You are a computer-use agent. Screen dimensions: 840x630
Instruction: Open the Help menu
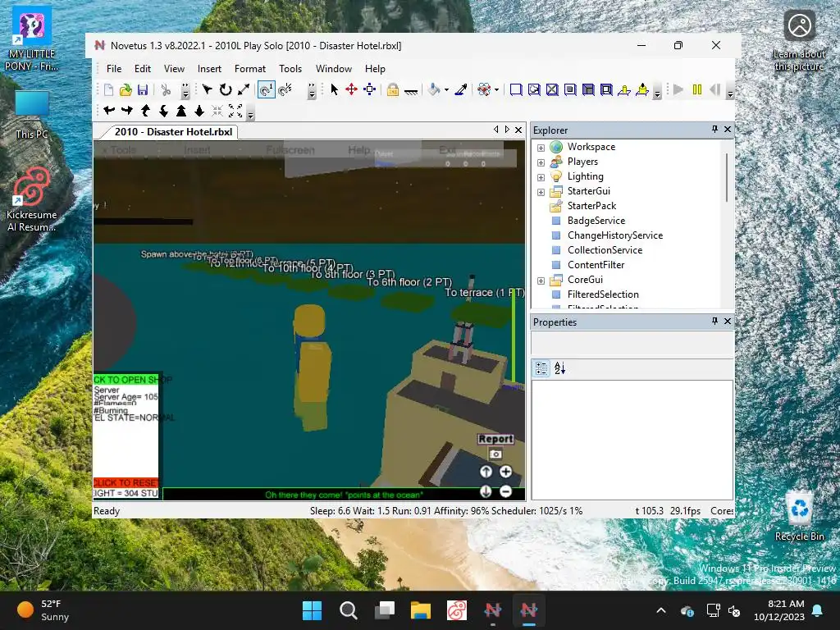click(375, 69)
